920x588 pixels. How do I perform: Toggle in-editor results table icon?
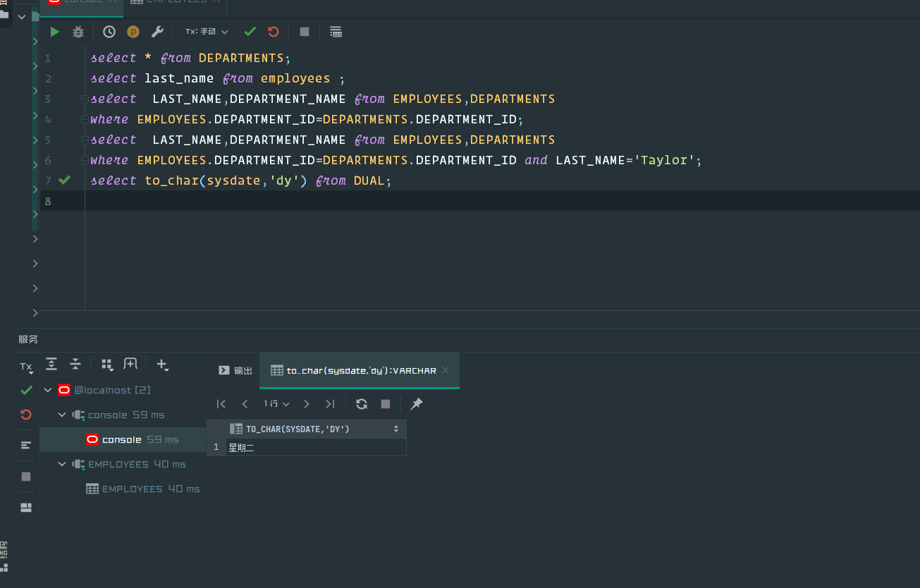coord(336,32)
